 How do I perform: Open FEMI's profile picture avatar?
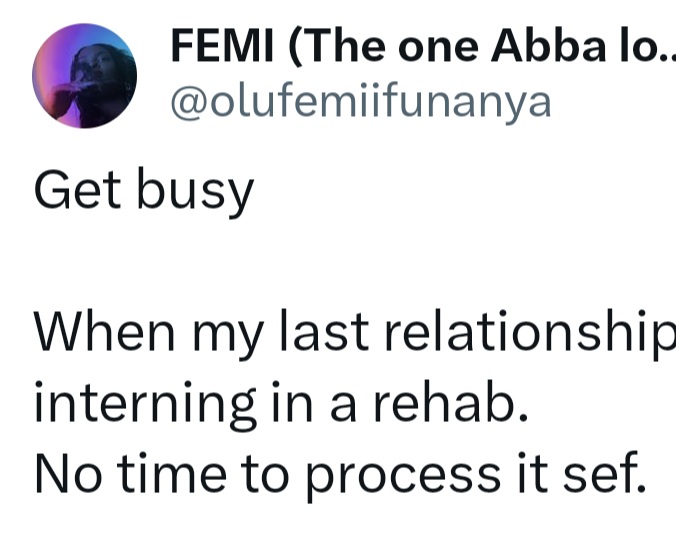(84, 74)
